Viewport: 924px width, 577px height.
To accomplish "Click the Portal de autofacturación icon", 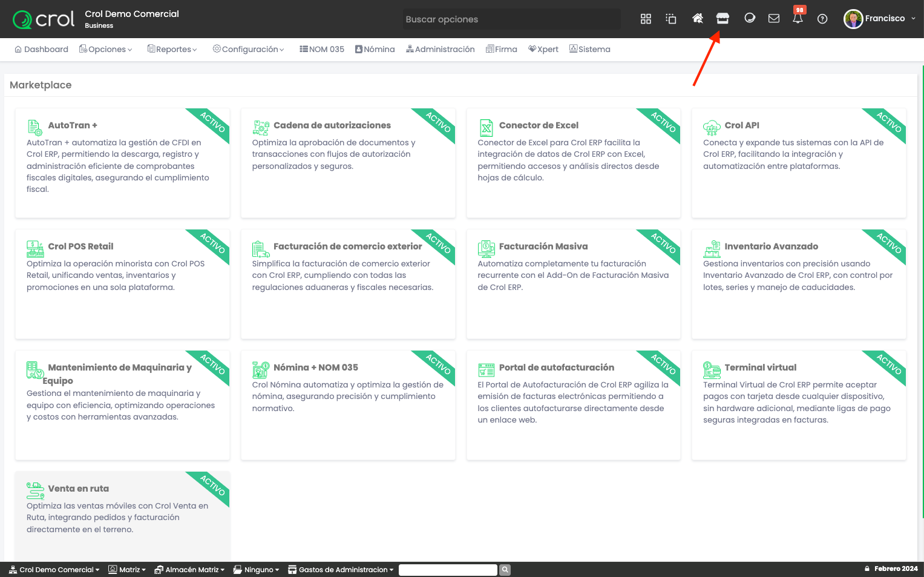I will [x=487, y=369].
